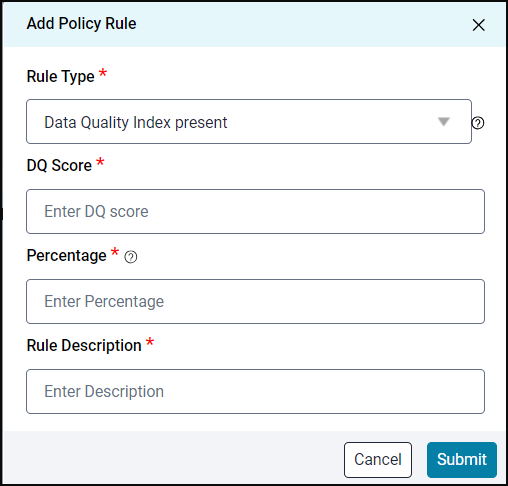
Task: Click the red asterisk beside Rule Type
Action: (103, 72)
